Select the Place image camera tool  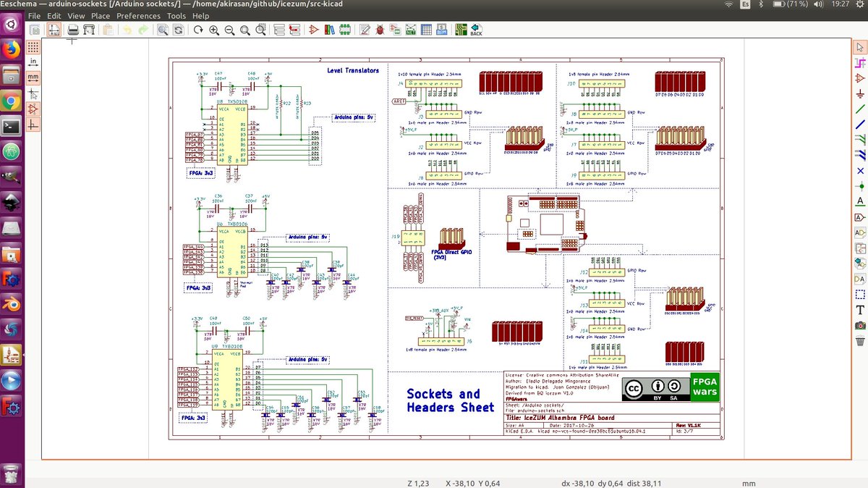[x=860, y=326]
